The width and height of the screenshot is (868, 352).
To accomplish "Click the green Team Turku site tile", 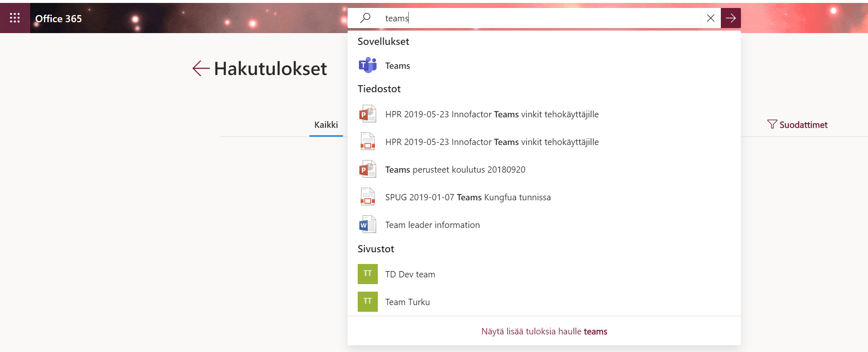I will click(367, 302).
